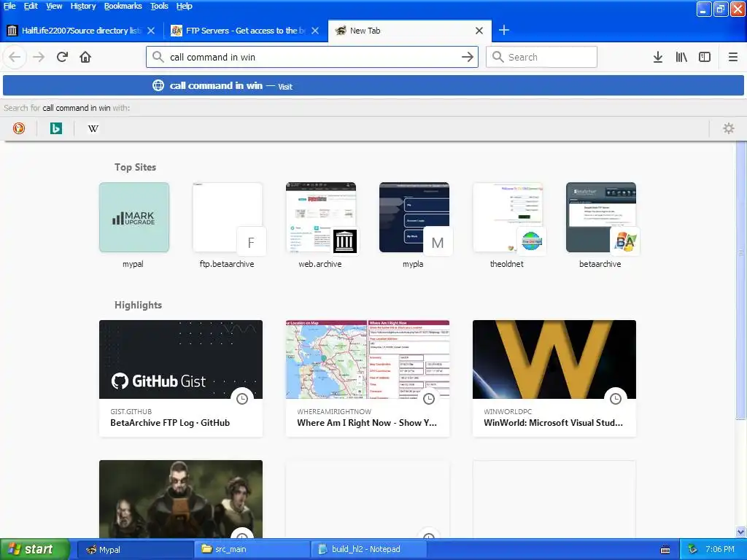Open the theoldnet top site
This screenshot has height=560, width=747.
[508, 217]
